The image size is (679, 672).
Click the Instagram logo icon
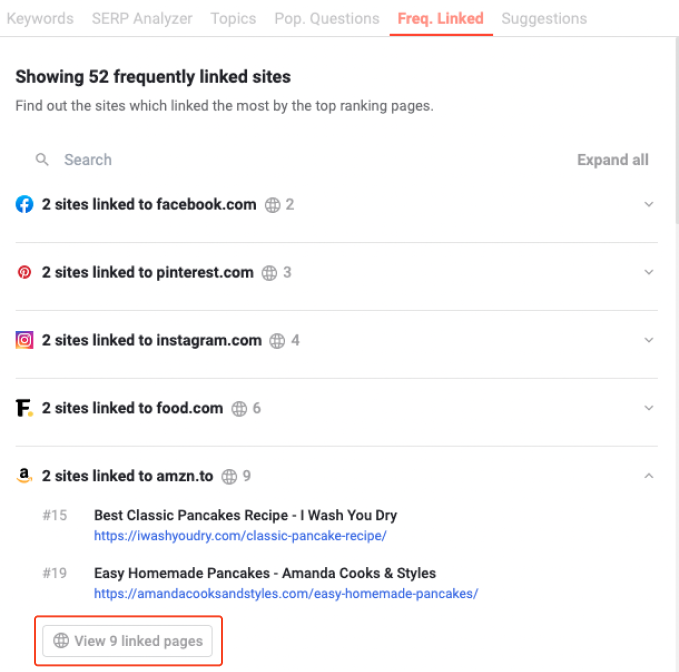24,340
